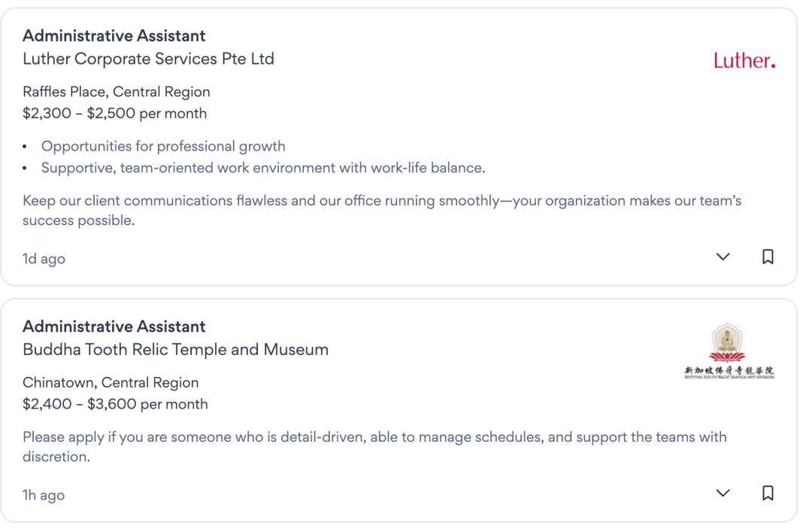Open Luther Corporate Services Pte Ltd company link

point(148,59)
